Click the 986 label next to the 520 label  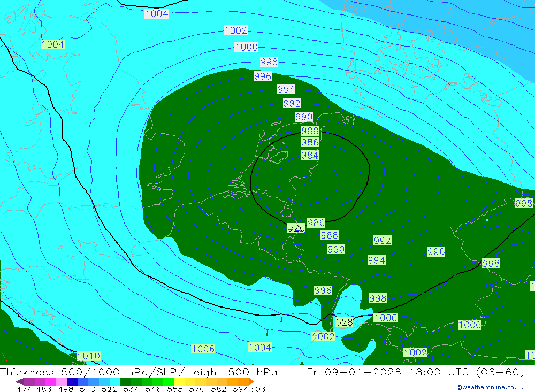[x=316, y=223]
